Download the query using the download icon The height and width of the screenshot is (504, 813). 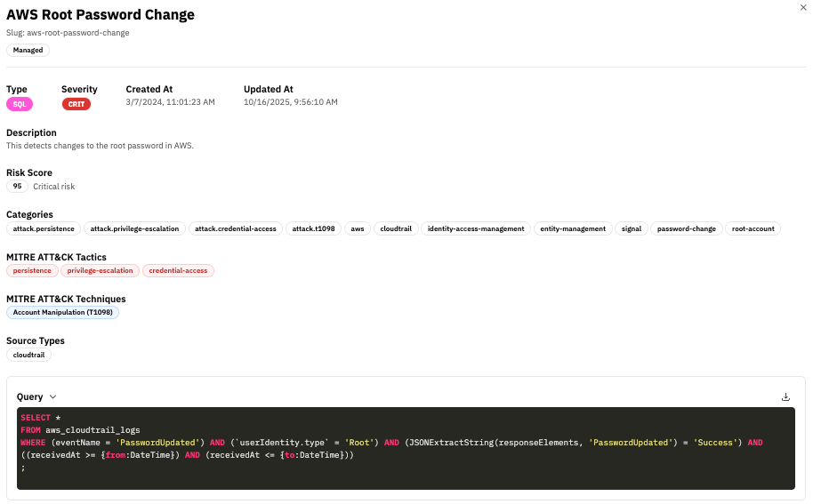pos(785,396)
